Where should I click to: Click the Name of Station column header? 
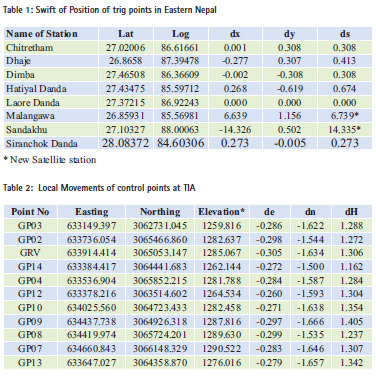42,34
